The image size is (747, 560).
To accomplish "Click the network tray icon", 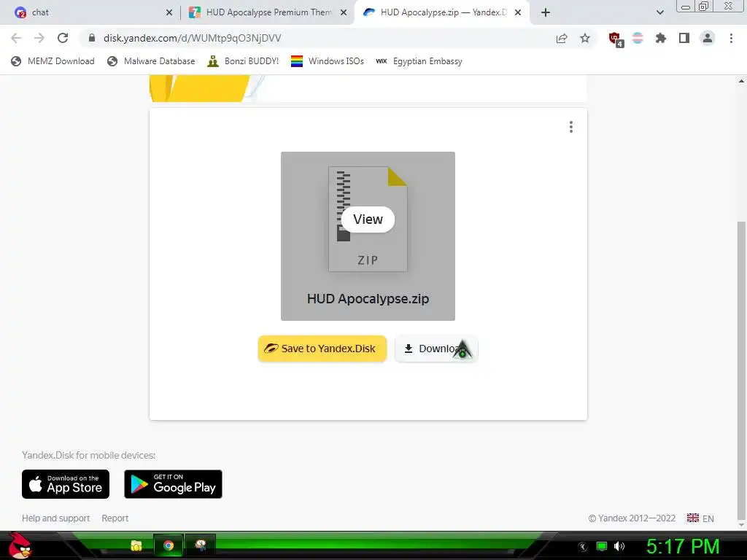I will click(x=602, y=547).
